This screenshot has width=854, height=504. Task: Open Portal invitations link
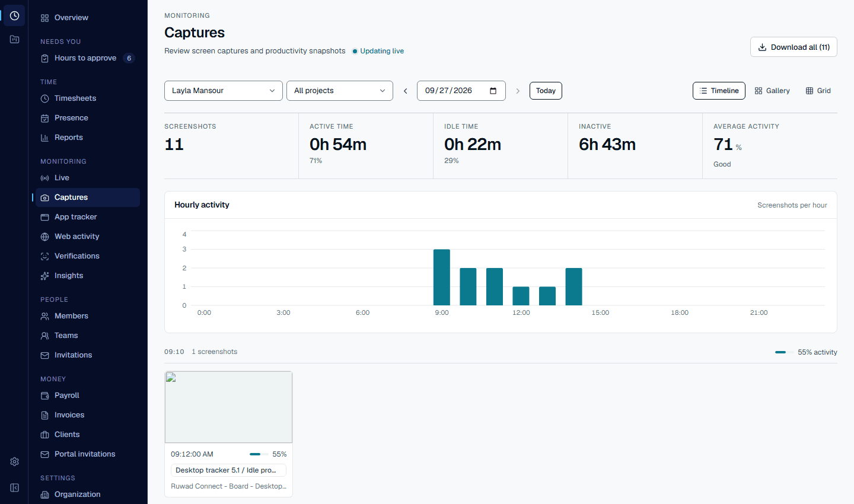88,454
